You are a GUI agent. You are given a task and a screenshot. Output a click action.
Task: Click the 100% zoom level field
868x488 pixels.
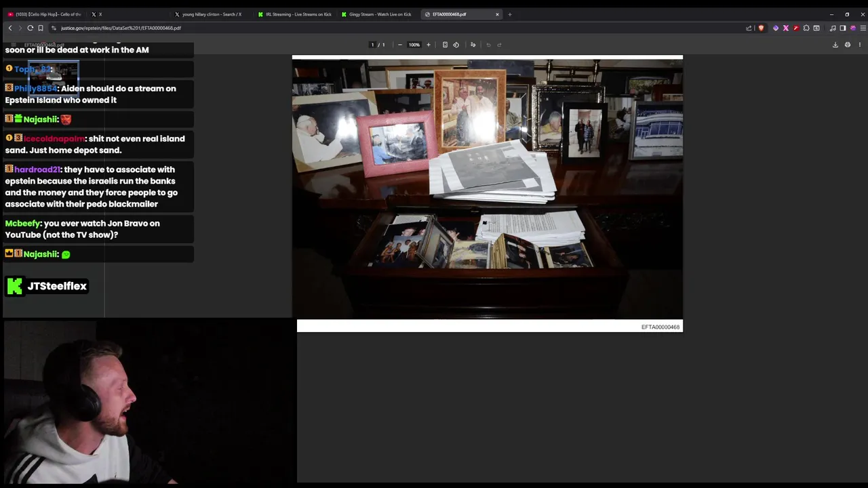[x=414, y=45]
